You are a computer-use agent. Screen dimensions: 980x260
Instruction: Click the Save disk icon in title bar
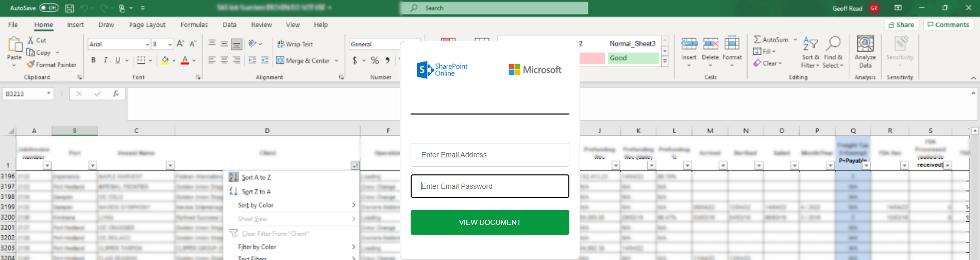click(70, 8)
